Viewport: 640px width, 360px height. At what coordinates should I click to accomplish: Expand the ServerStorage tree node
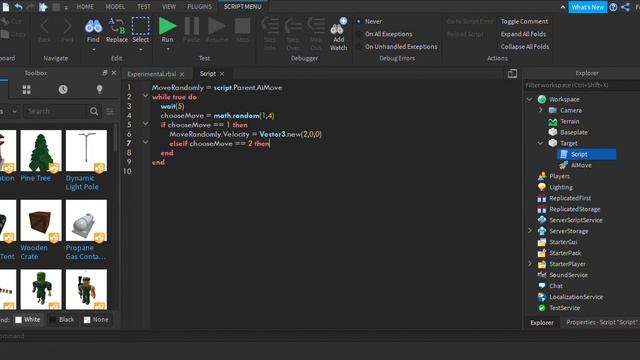pyautogui.click(x=529, y=231)
